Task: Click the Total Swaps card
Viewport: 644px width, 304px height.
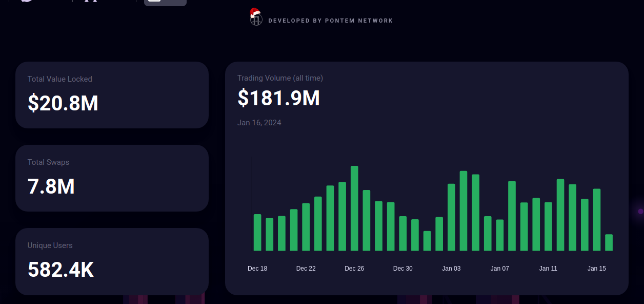Action: pos(112,178)
